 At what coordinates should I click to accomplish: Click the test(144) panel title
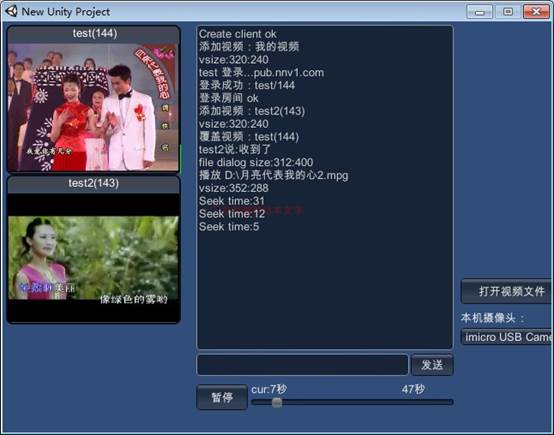95,33
